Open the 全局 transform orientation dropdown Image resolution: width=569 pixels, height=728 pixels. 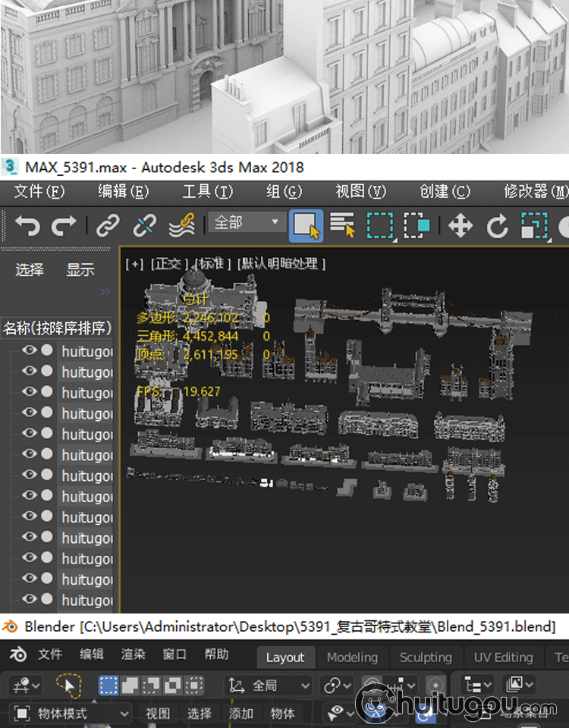[269, 686]
